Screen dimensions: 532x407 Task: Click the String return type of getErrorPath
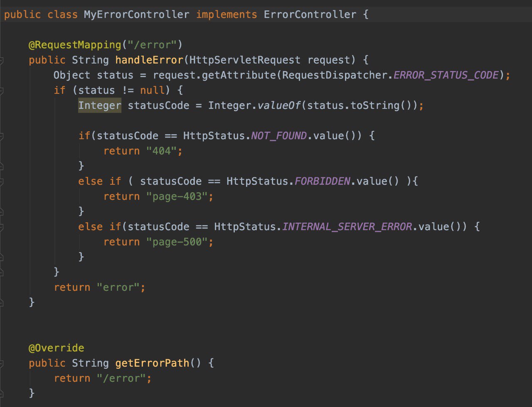90,363
